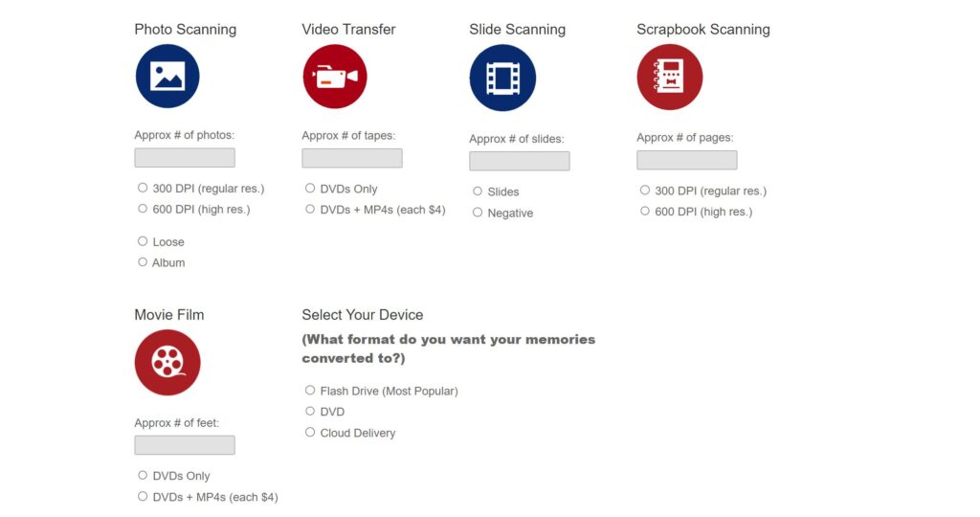The image size is (980, 517).
Task: Select 600 DPI under Photo Scanning
Action: point(144,209)
